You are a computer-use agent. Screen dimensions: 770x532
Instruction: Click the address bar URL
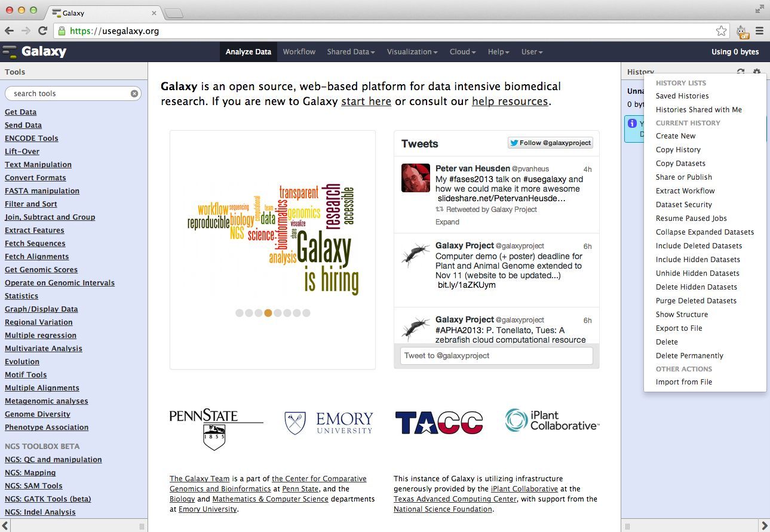pos(115,31)
